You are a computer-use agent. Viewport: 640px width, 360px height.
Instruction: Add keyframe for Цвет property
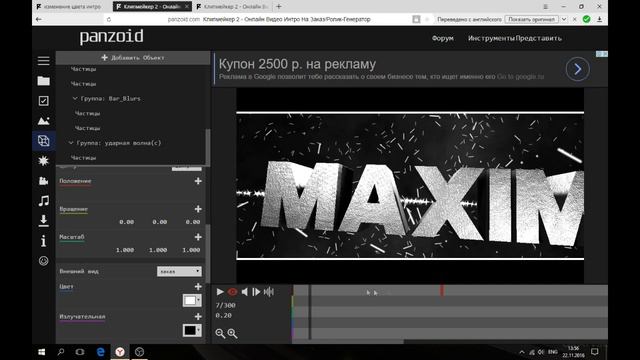(198, 287)
